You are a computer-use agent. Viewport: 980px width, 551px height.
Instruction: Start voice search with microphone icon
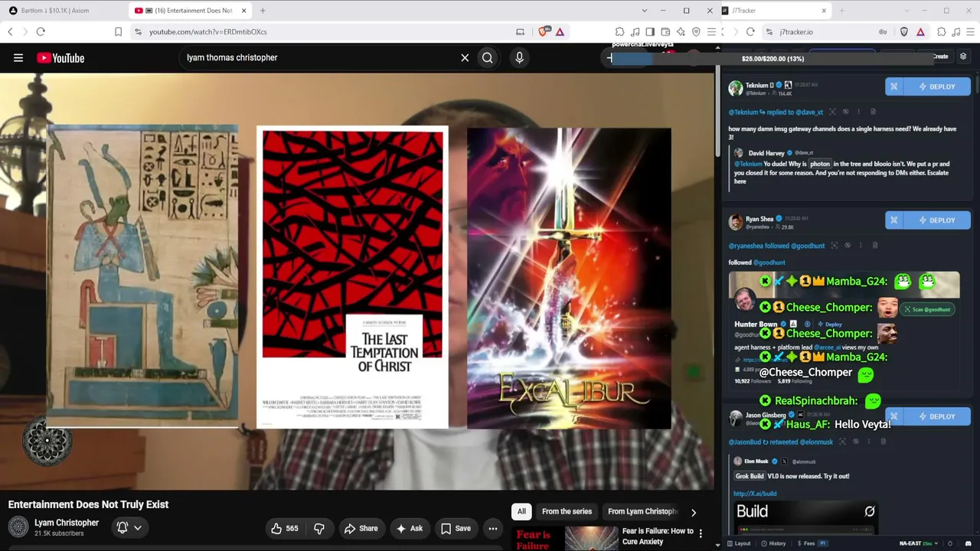[x=519, y=57]
